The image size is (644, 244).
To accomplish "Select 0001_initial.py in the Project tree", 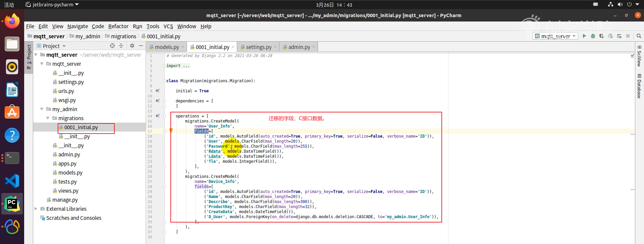I will pyautogui.click(x=81, y=127).
